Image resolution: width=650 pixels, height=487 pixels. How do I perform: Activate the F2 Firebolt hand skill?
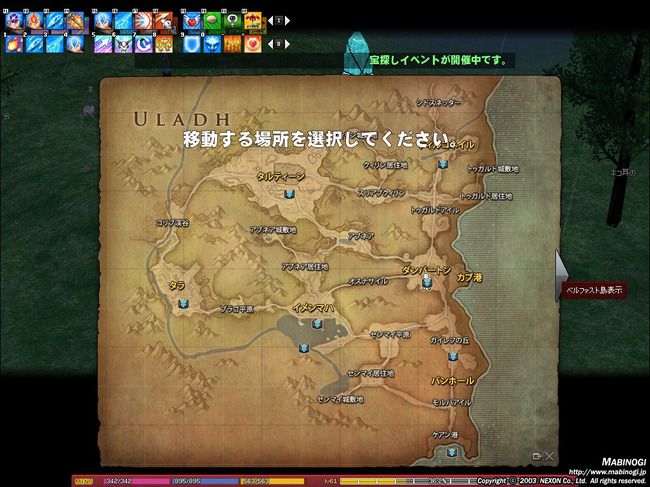tap(34, 21)
